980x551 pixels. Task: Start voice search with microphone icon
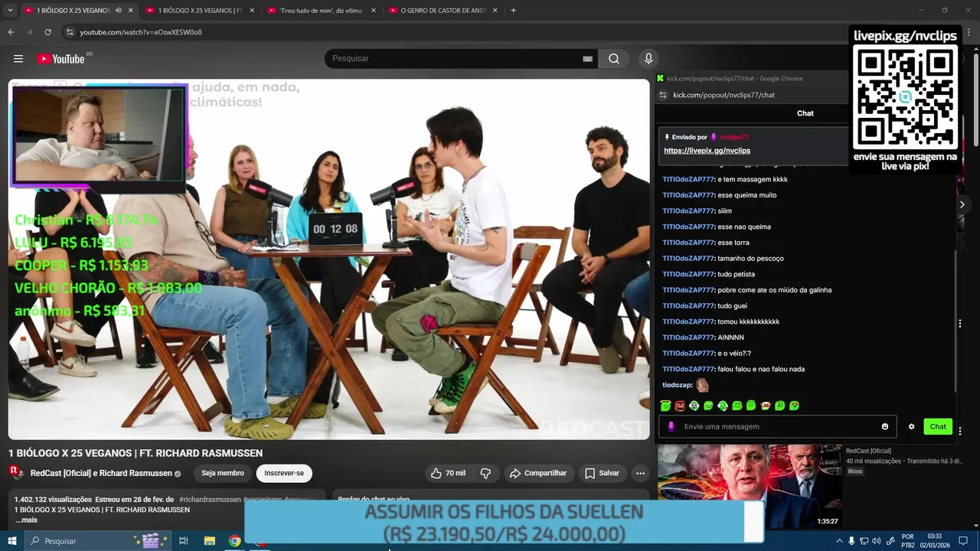648,59
